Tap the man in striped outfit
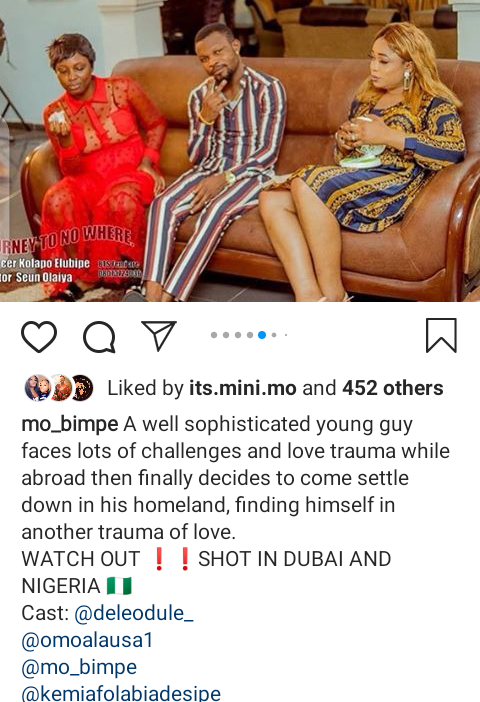 pyautogui.click(x=213, y=161)
